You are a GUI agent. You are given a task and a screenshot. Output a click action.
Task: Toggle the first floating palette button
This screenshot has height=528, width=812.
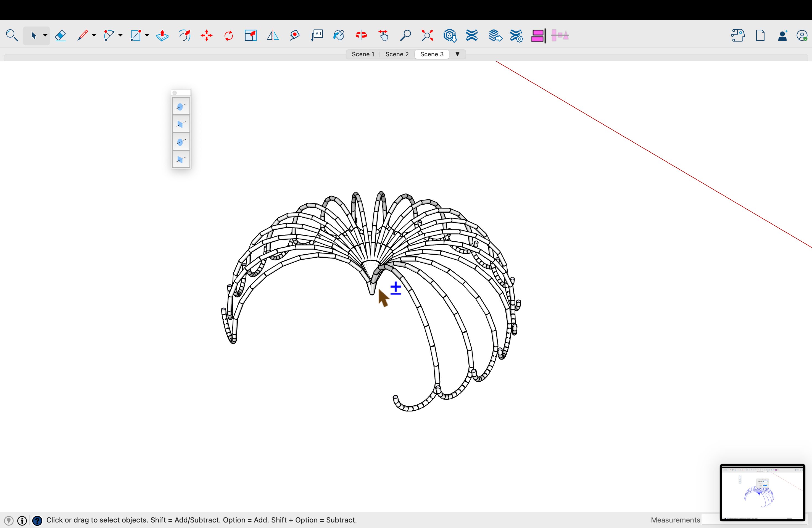(x=181, y=107)
